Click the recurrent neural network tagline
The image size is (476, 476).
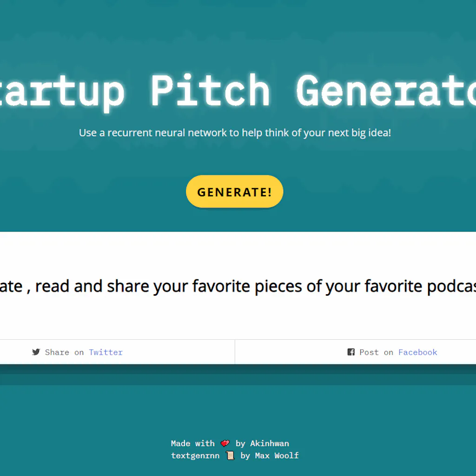(235, 132)
